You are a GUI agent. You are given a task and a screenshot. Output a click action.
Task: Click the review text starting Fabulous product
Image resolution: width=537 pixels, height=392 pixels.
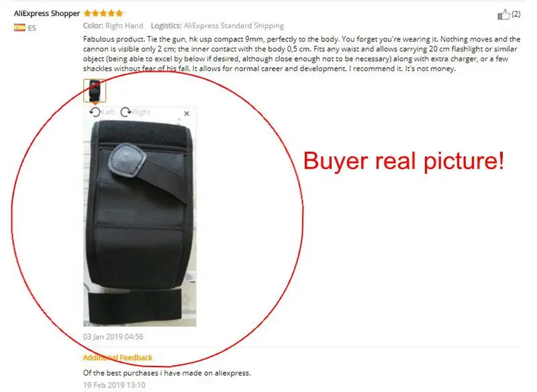[x=301, y=54]
